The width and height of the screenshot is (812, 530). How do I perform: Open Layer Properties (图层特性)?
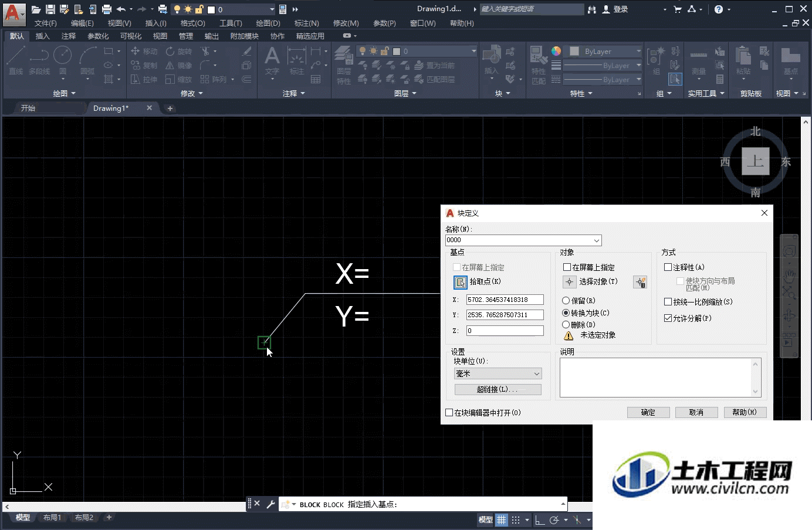point(344,66)
